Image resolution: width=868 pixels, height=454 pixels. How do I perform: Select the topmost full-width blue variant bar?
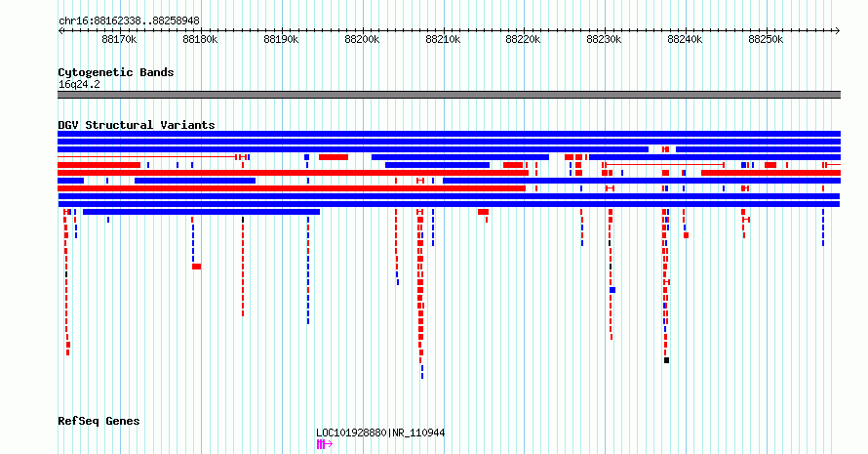pos(449,134)
